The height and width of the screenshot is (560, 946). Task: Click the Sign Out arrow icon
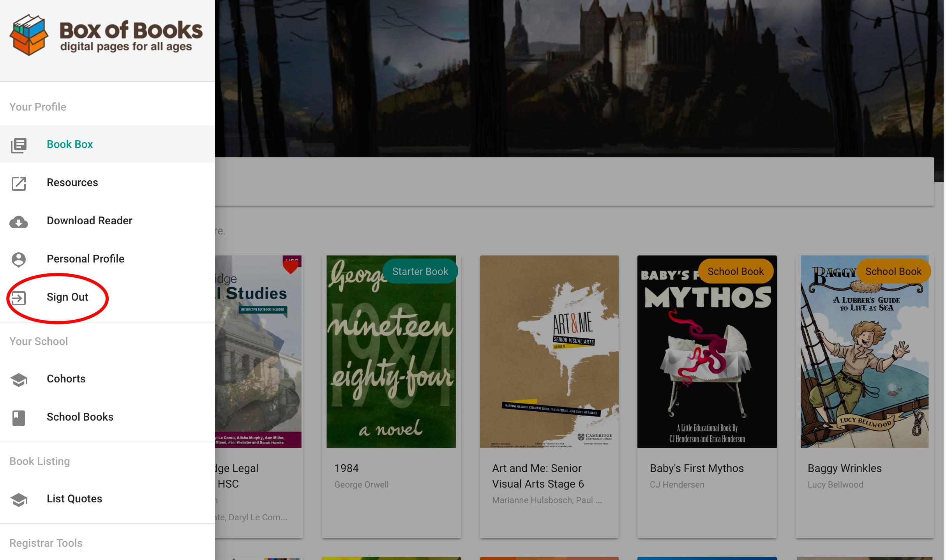[19, 298]
